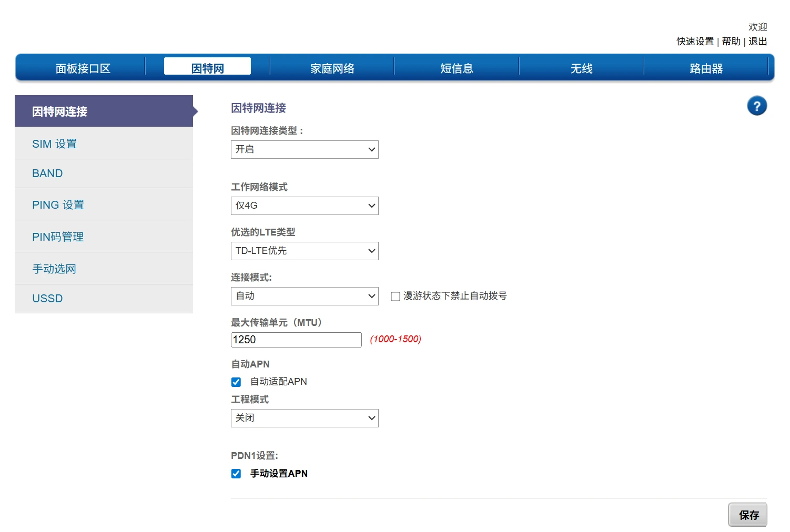Click the 退出 logout link
790x532 pixels.
(x=758, y=42)
